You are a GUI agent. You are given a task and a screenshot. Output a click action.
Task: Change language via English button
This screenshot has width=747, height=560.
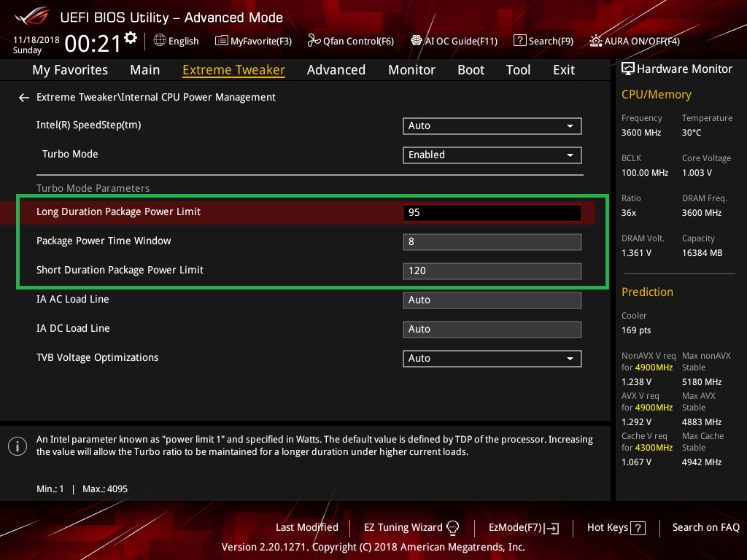[x=183, y=42]
